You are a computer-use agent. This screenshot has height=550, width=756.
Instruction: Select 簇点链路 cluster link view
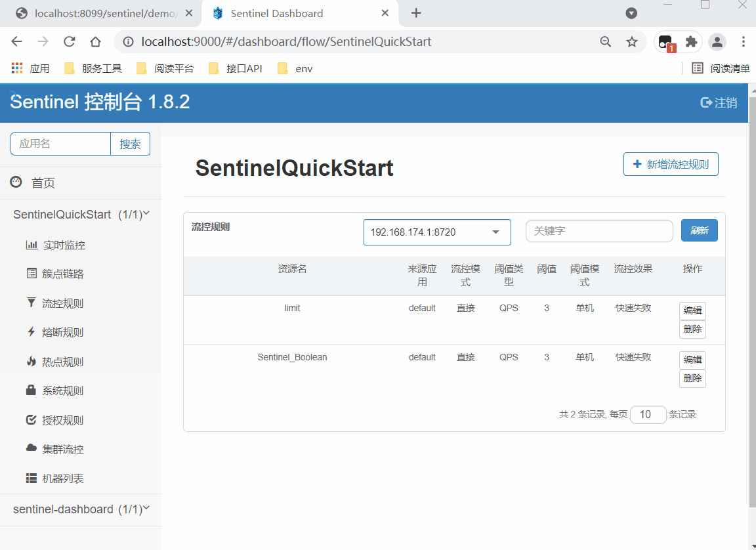[x=62, y=274]
